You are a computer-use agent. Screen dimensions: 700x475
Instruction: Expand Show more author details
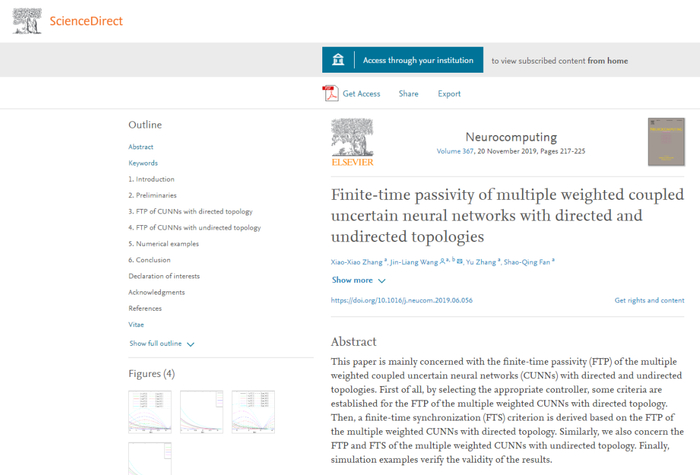point(358,281)
